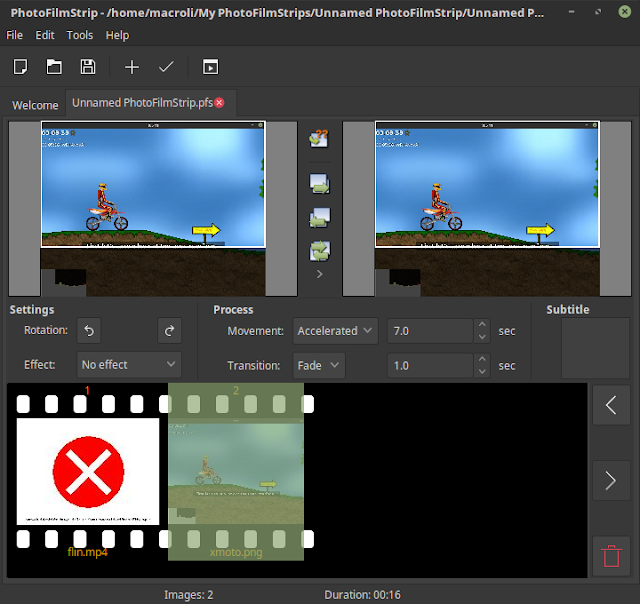640x604 pixels.
Task: Close the PhotoFilmStrip window
Action: point(624,12)
